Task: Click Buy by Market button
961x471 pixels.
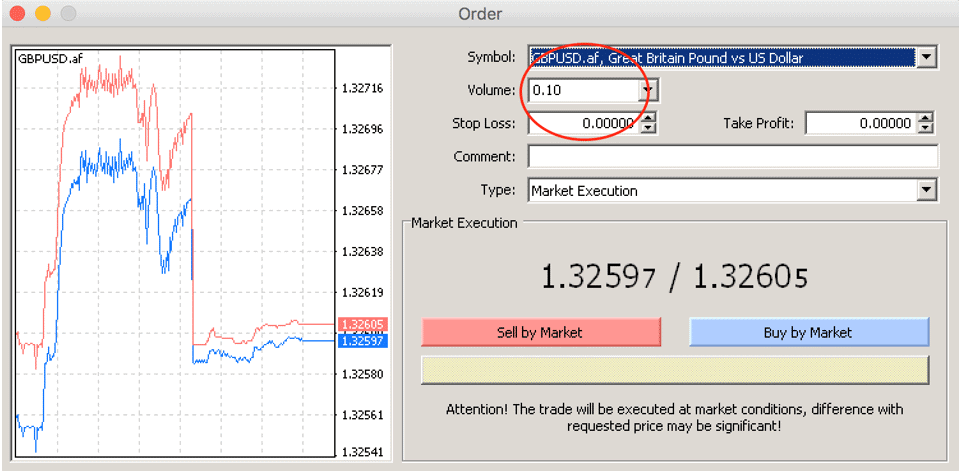Action: tap(809, 332)
